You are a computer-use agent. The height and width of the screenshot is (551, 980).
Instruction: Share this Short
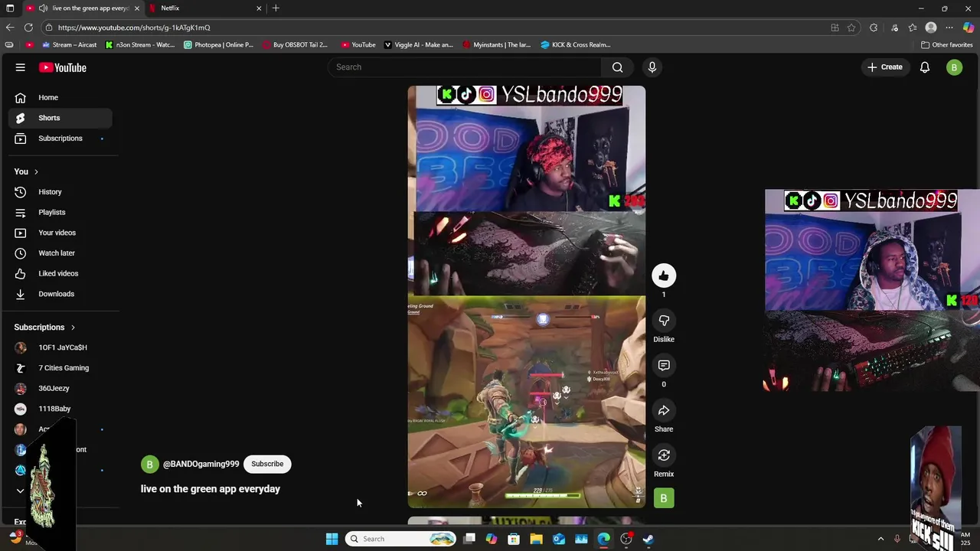pos(664,411)
